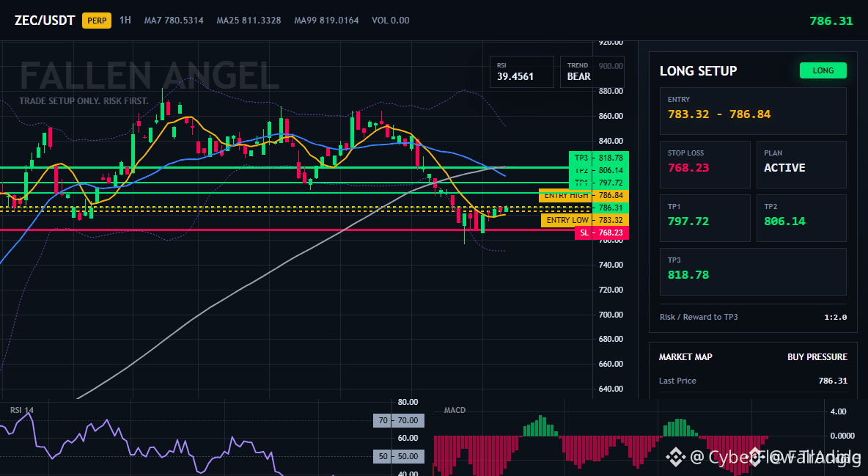Click the TREND BEAR box
Image resolution: width=868 pixels, height=476 pixels.
coord(592,71)
